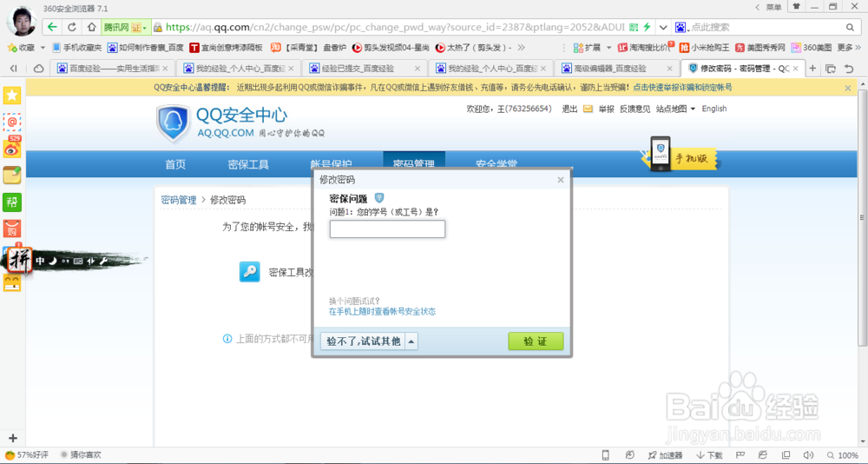Close the 修改密码 dialog

[x=560, y=180]
